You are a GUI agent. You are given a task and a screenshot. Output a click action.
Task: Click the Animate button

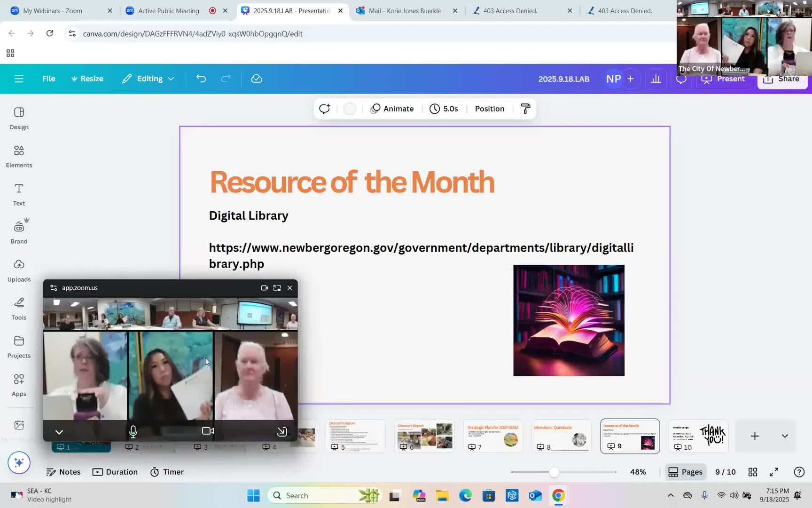pyautogui.click(x=392, y=109)
